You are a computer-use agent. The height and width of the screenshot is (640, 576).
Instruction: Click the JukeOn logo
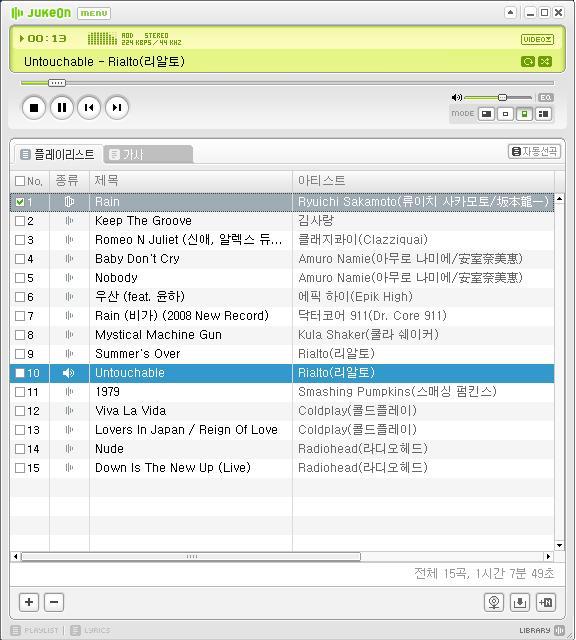tap(41, 13)
